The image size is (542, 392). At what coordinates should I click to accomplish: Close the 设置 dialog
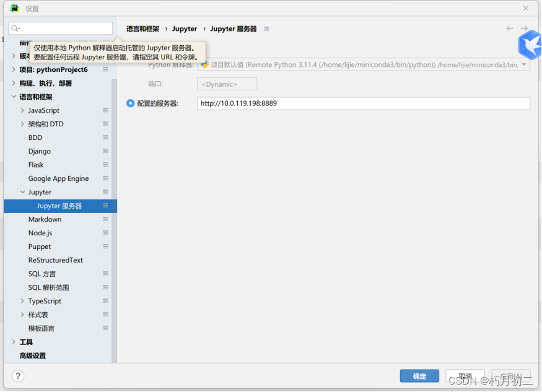(x=526, y=8)
